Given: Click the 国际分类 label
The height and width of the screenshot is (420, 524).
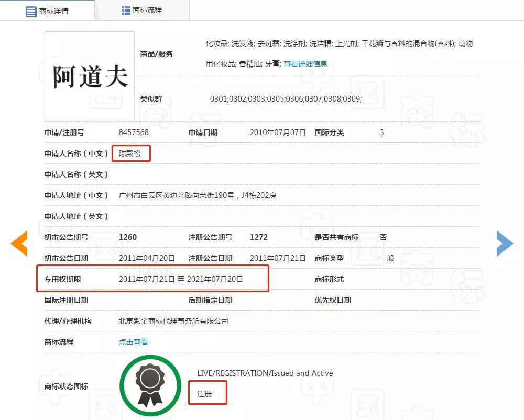Looking at the screenshot, I should [329, 132].
